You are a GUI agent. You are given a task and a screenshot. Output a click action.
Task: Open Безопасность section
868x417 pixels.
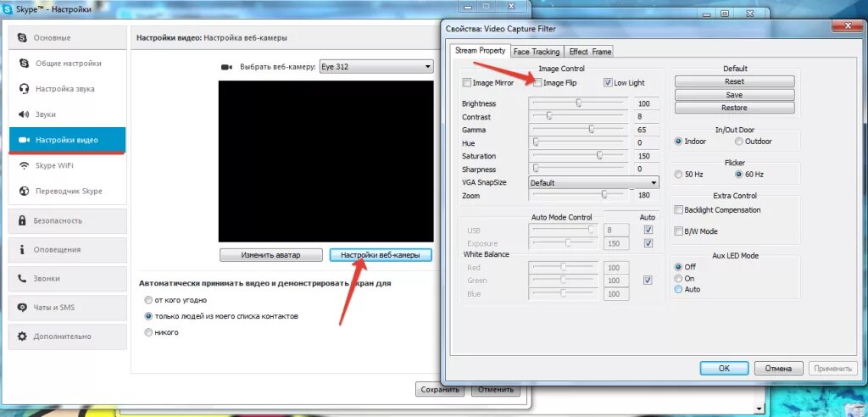(68, 220)
